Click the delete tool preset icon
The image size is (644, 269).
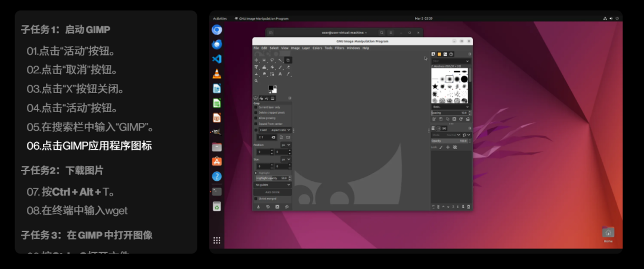point(277,206)
